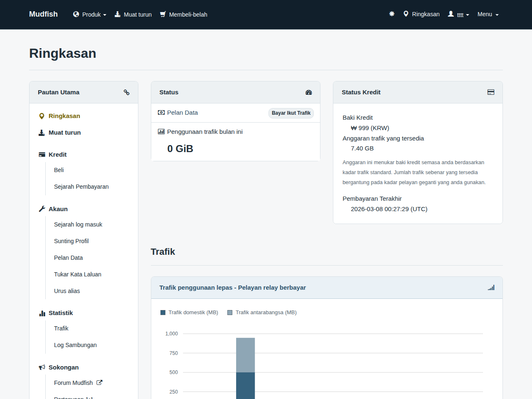The height and width of the screenshot is (399, 532).
Task: Click the signal bars icon in Trafik panel header
Action: [x=491, y=288]
